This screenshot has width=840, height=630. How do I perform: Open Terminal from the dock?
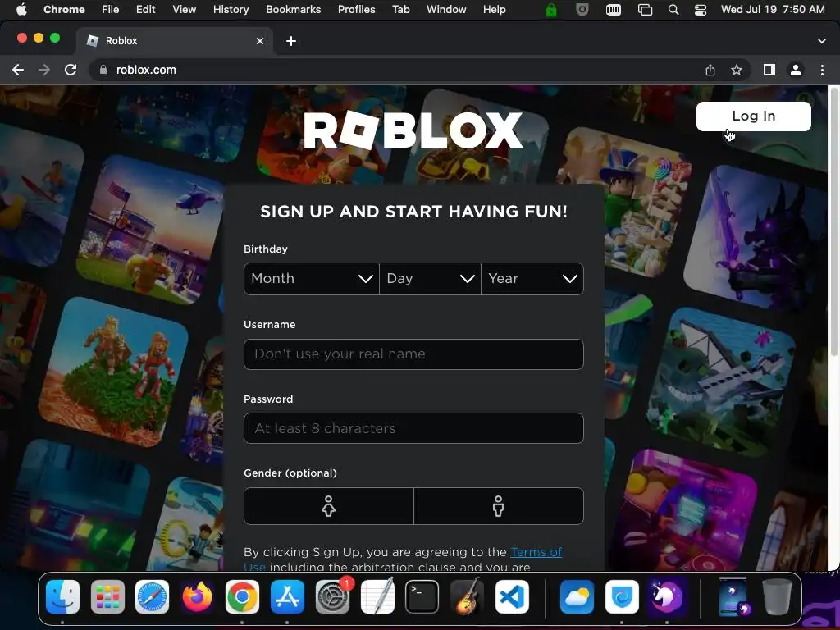422,597
